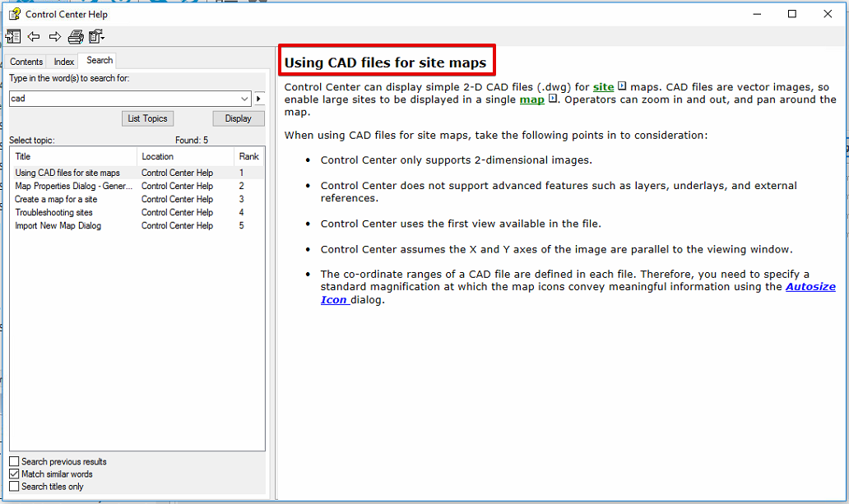
Task: Open the search term history dropdown arrow
Action: (x=244, y=99)
